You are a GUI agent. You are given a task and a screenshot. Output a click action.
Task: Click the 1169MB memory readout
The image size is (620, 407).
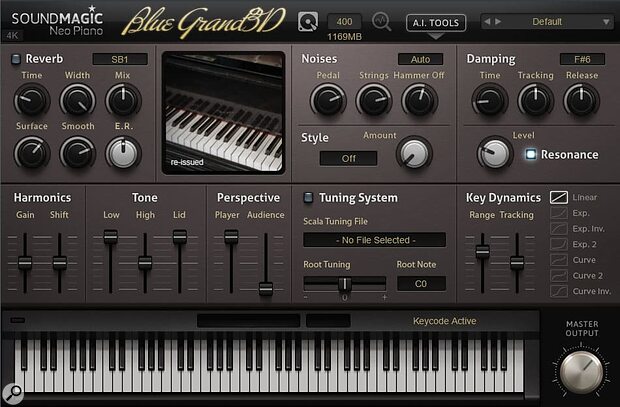[x=344, y=37]
